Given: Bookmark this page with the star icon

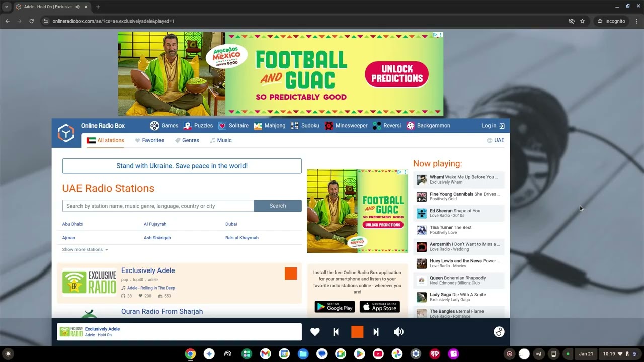Looking at the screenshot, I should coord(582,21).
